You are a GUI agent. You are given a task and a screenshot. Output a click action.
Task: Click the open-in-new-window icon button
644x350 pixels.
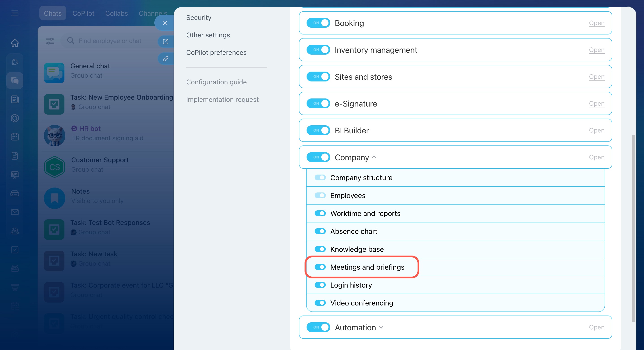point(166,41)
